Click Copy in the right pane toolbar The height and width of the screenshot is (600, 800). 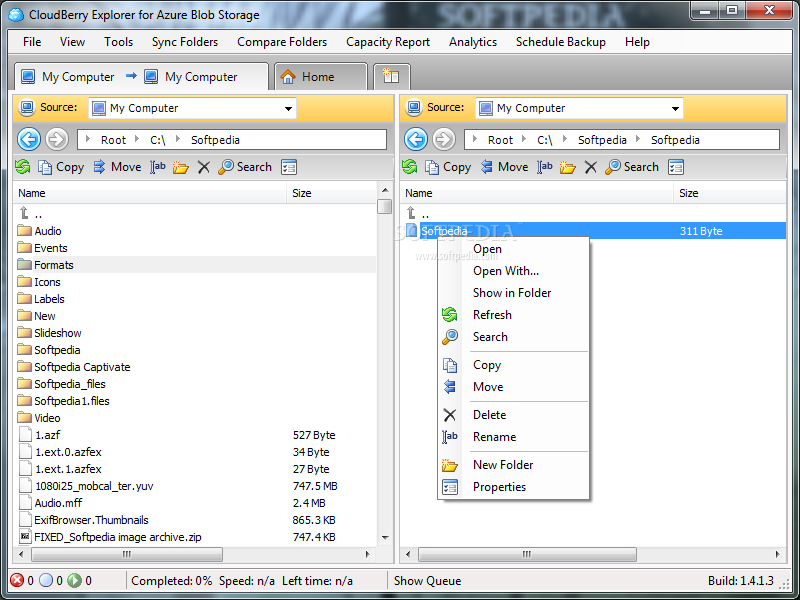click(x=448, y=167)
